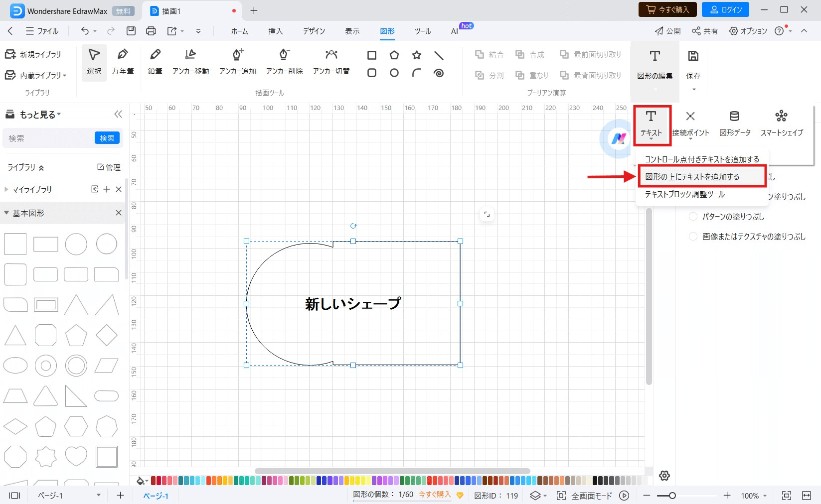
Task: Select the heart shape in 基本図形 library
Action: point(76,457)
